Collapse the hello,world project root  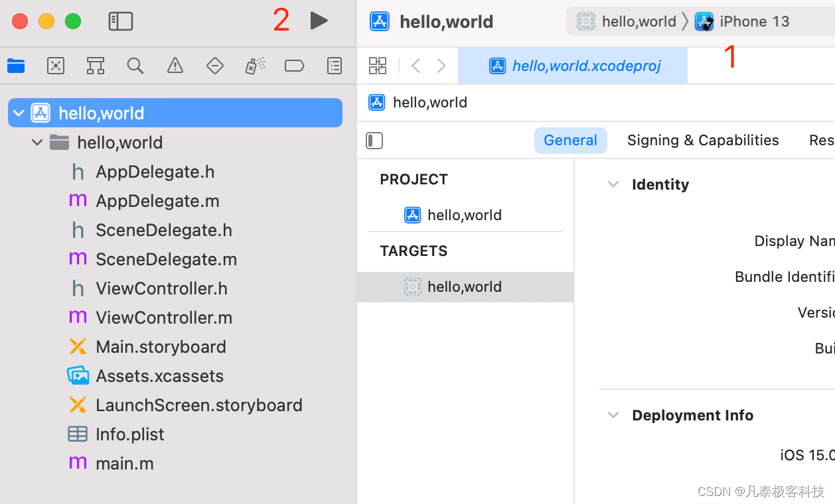point(19,113)
